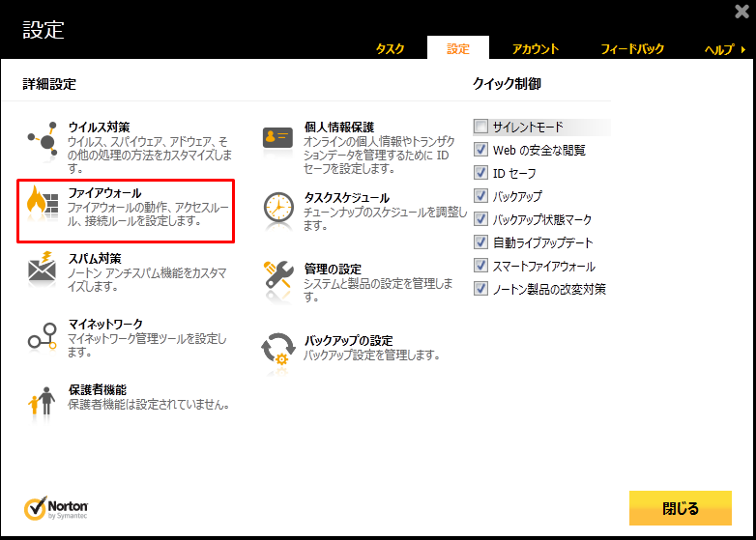The width and height of the screenshot is (756, 540).
Task: Click text 保護者機能は設定されていません。
Action: [x=149, y=404]
